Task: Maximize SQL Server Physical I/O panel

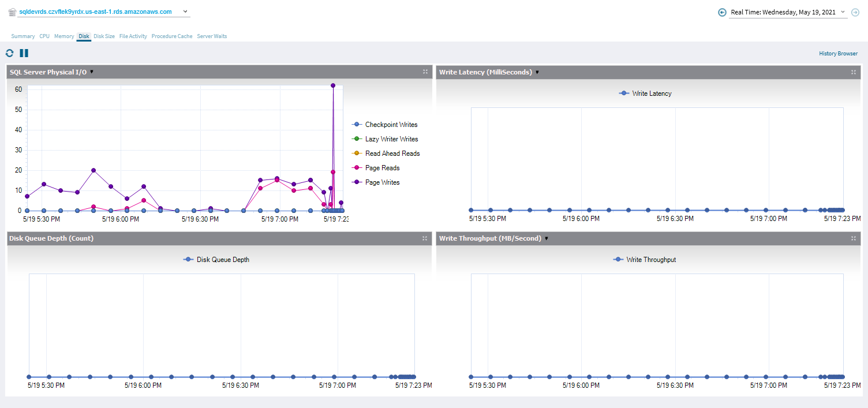Action: 425,72
